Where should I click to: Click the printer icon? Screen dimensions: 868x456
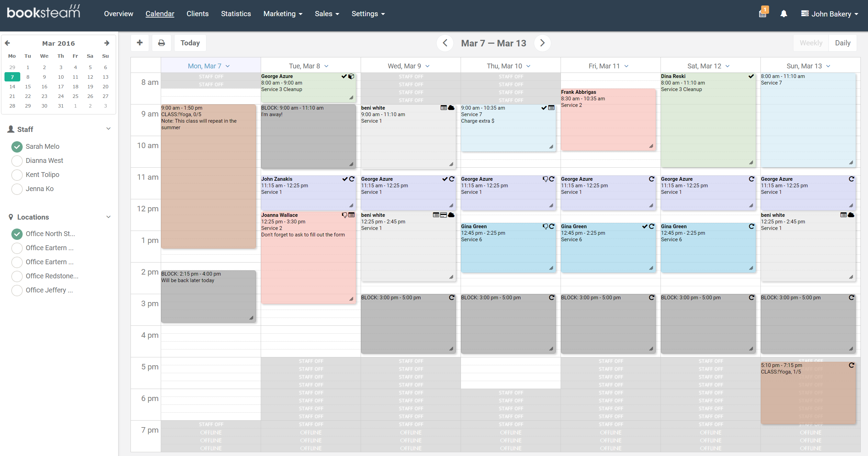[x=161, y=43]
